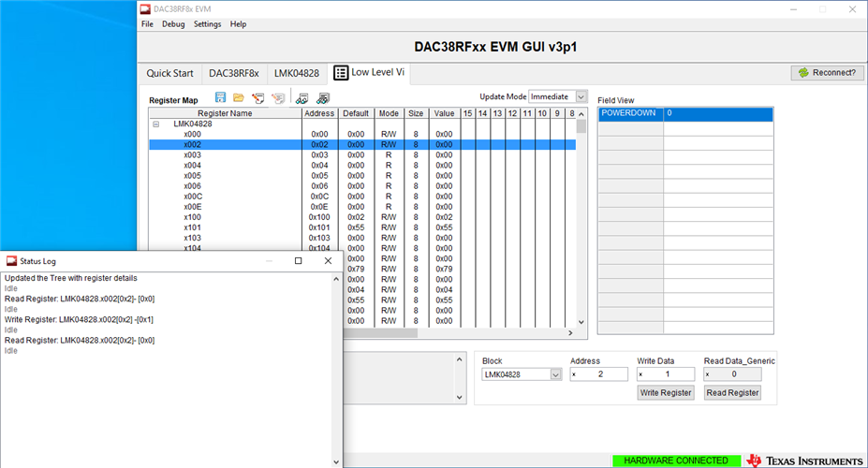Click the Write Data input field
868x468 pixels.
coord(666,374)
